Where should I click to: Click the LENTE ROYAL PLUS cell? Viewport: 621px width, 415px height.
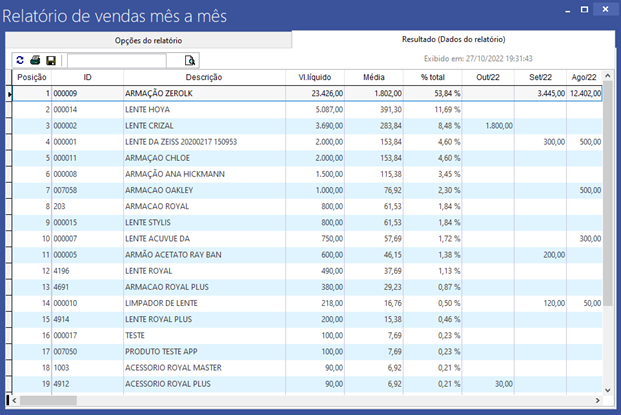tap(204, 320)
